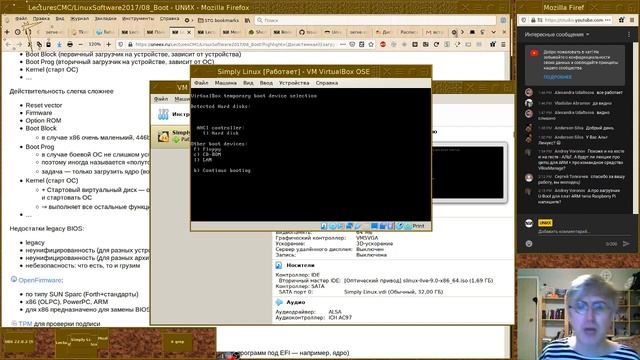Open the Распис tab in Firefox
The width and height of the screenshot is (640, 360).
coord(409,32)
